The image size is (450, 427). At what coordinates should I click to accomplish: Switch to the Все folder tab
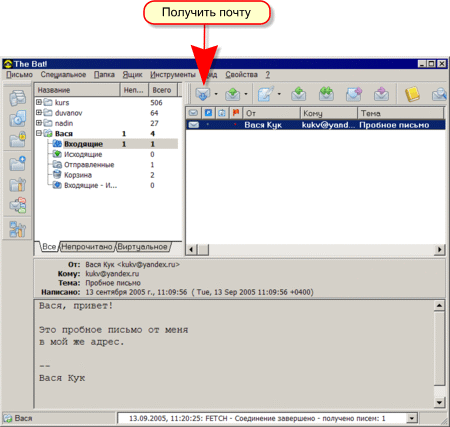click(x=49, y=247)
